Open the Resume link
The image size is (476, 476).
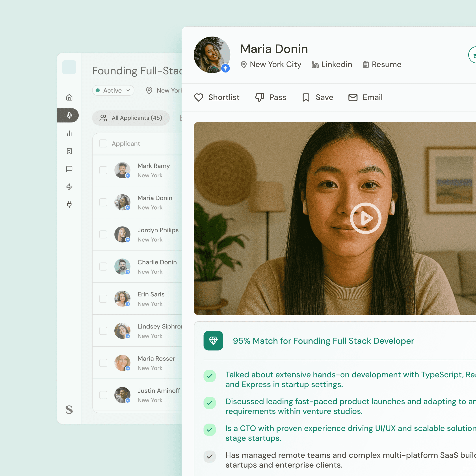tap(382, 65)
